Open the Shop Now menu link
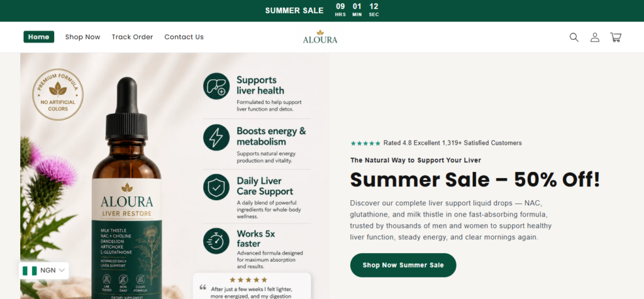The width and height of the screenshot is (644, 299). point(82,37)
